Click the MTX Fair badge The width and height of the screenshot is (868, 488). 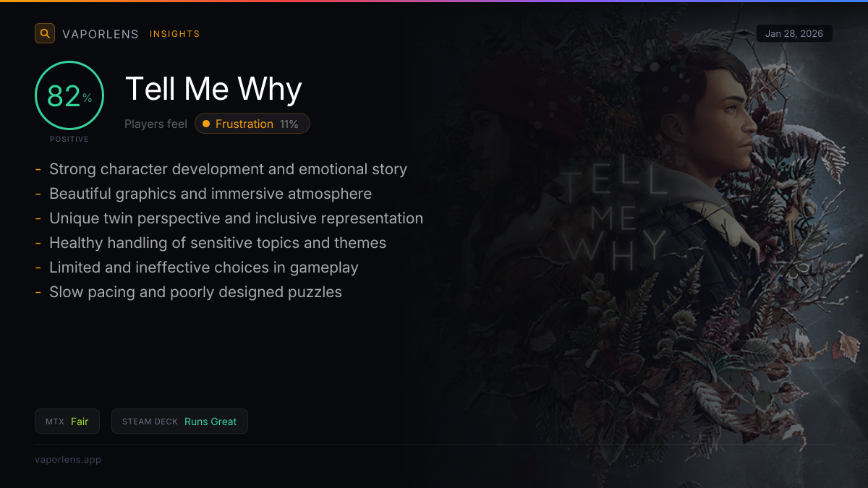67,421
